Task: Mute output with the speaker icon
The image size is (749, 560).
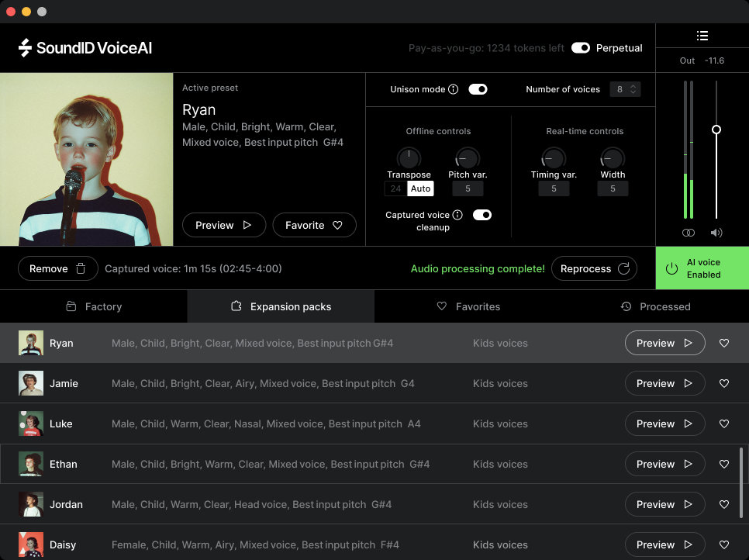Action: (x=716, y=232)
